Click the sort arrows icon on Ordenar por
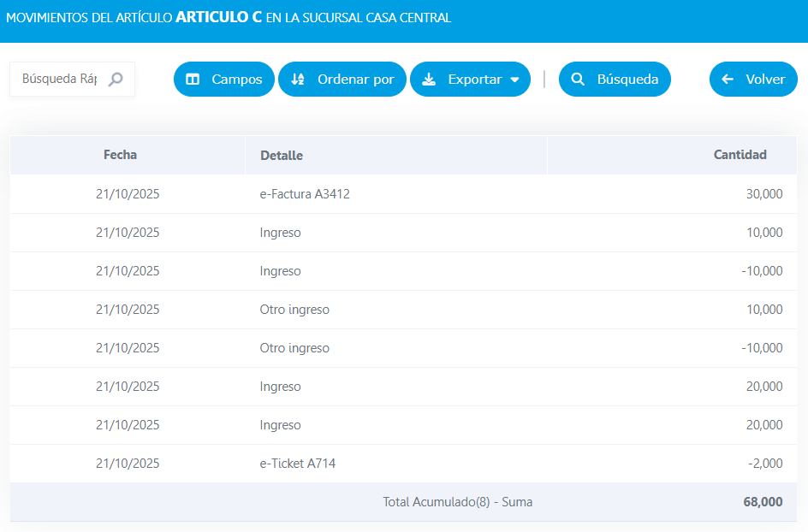The width and height of the screenshot is (808, 532). tap(298, 80)
